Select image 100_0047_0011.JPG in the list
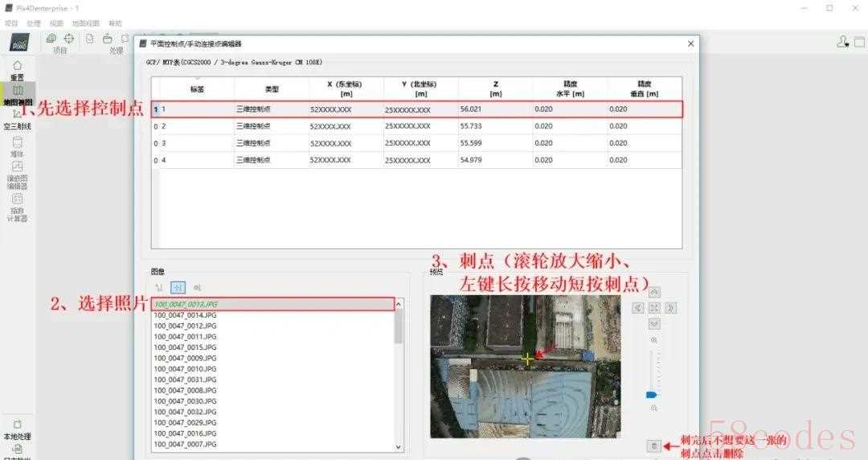Screen dimensions: 868x460 [272, 336]
